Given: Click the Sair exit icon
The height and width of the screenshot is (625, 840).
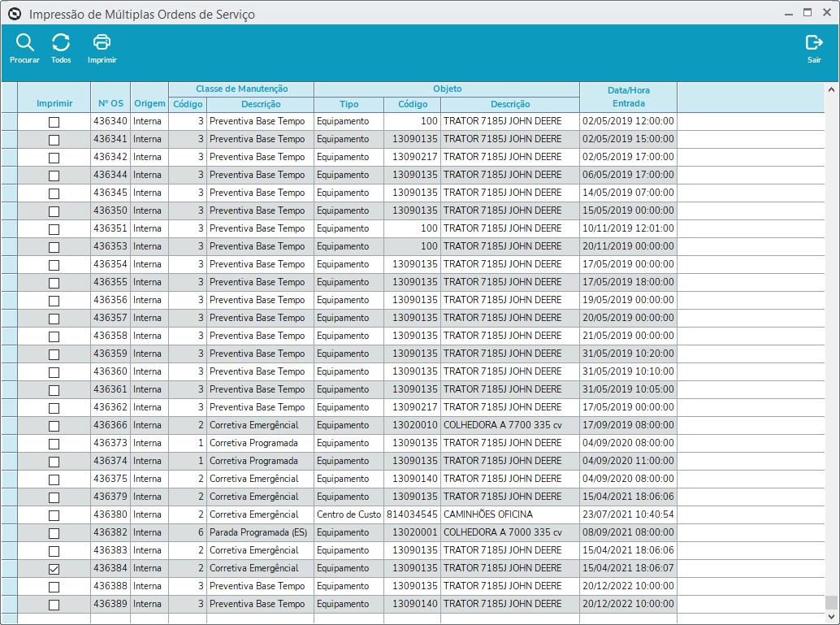Looking at the screenshot, I should (814, 42).
